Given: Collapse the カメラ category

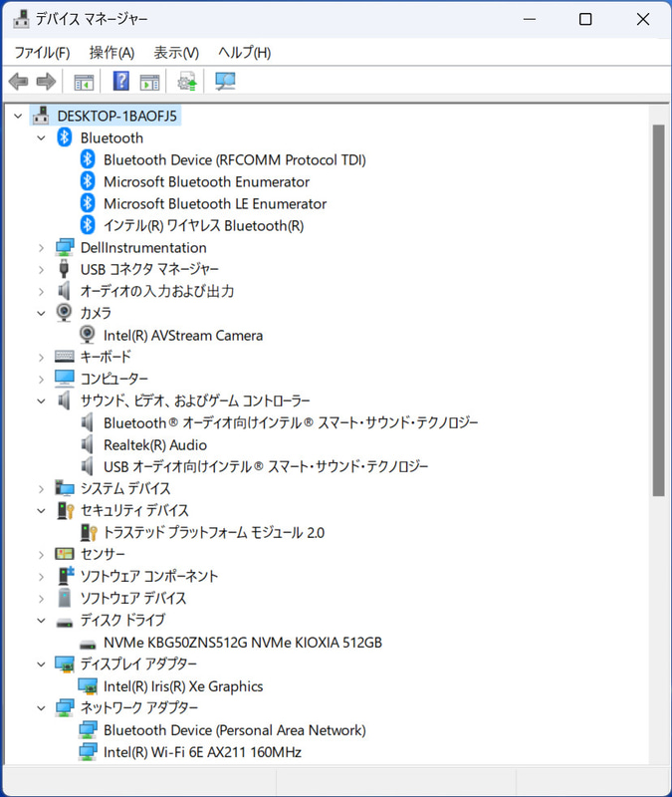Looking at the screenshot, I should [41, 314].
